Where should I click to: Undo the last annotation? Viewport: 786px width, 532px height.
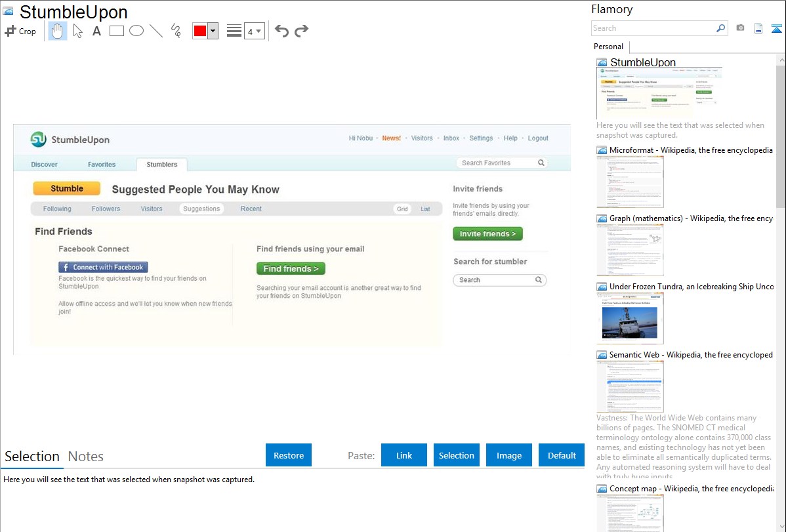click(x=281, y=31)
